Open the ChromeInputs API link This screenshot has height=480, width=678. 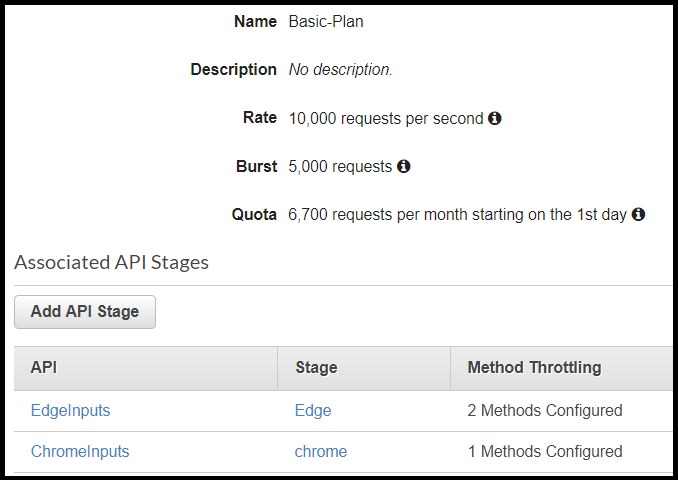[x=80, y=451]
